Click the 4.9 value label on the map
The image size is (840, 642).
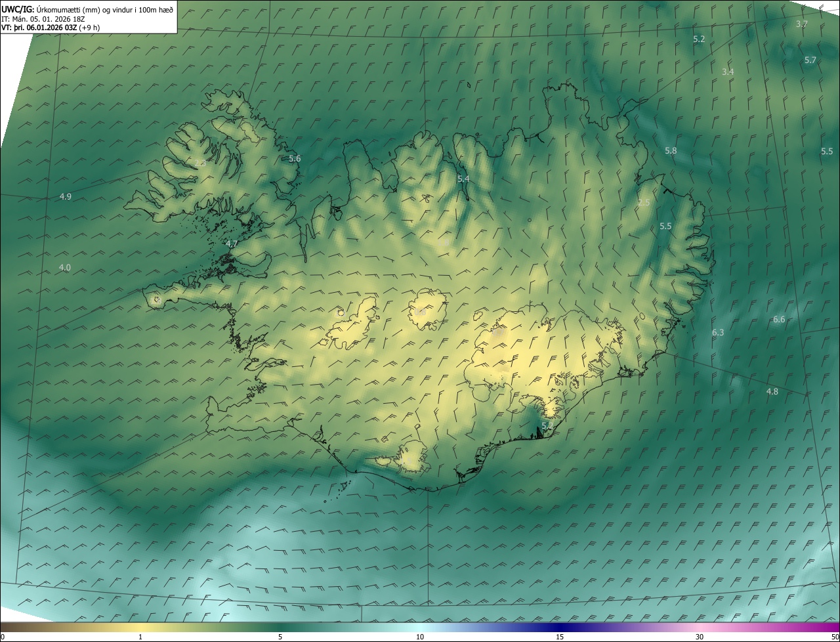click(65, 197)
